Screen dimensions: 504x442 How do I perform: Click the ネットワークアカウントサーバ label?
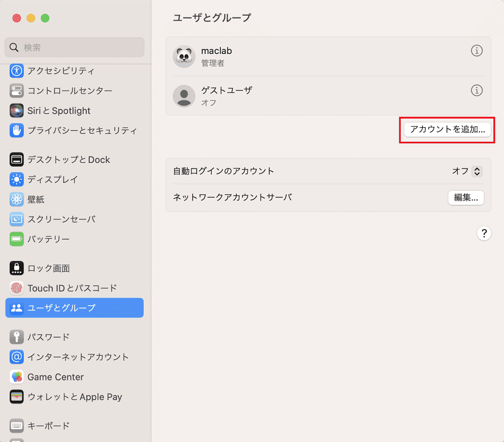coord(232,197)
